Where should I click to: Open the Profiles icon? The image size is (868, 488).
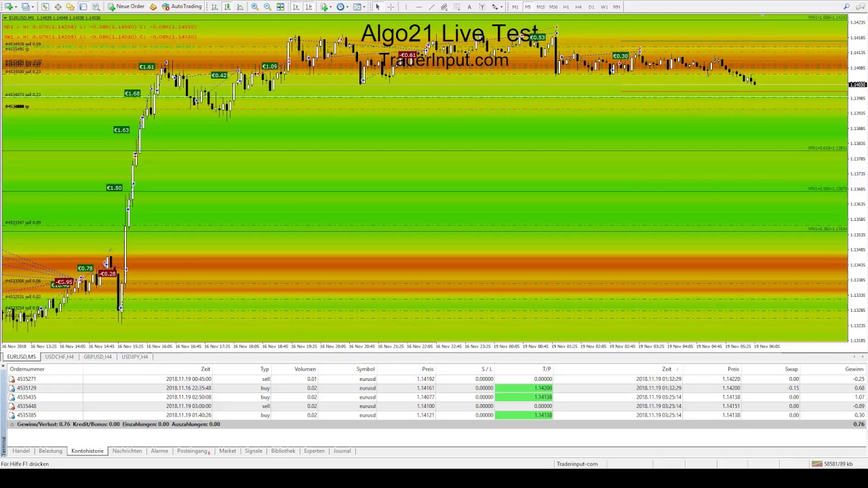25,7
